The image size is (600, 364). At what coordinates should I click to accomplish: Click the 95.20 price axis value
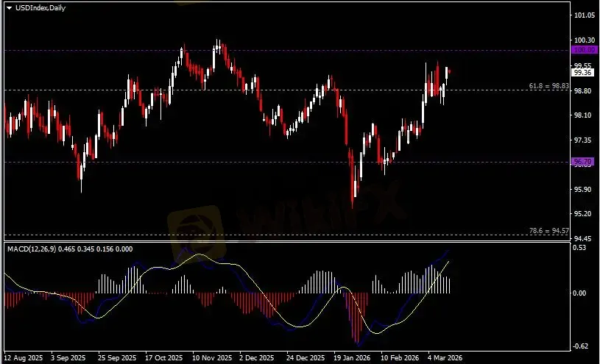click(584, 214)
